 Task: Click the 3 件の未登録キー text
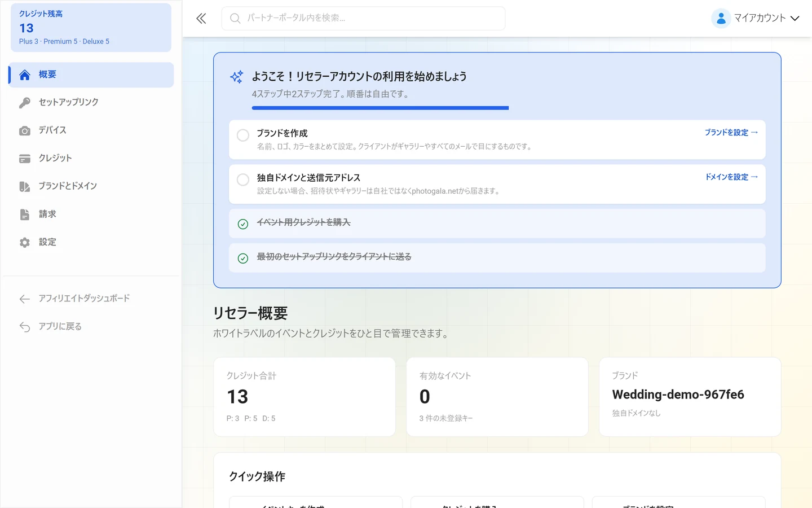click(x=446, y=419)
